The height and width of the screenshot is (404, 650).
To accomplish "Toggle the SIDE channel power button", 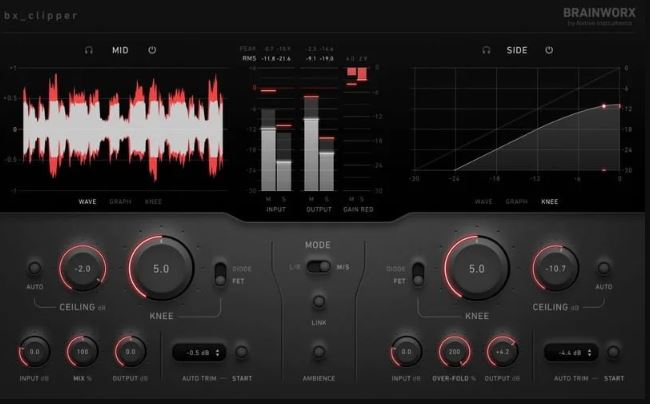I will 549,50.
